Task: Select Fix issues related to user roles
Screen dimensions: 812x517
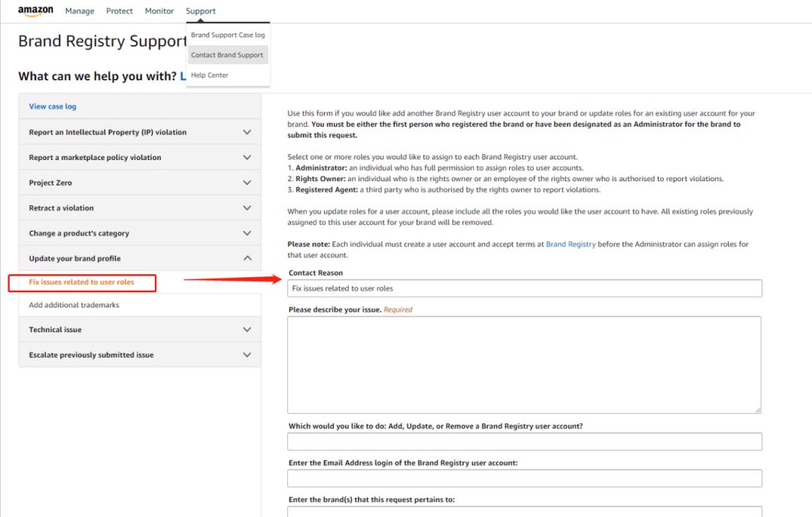Action: click(81, 282)
